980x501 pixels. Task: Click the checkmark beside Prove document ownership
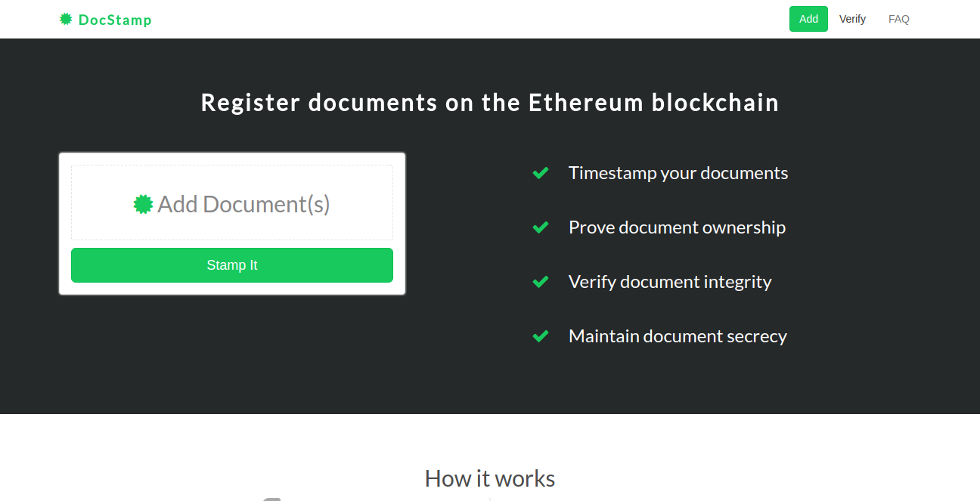541,227
